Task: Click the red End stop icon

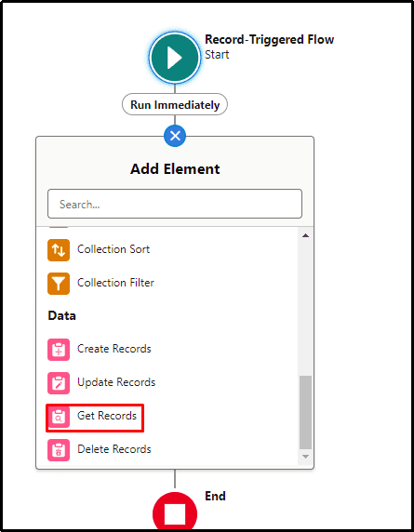Action: pos(175,513)
